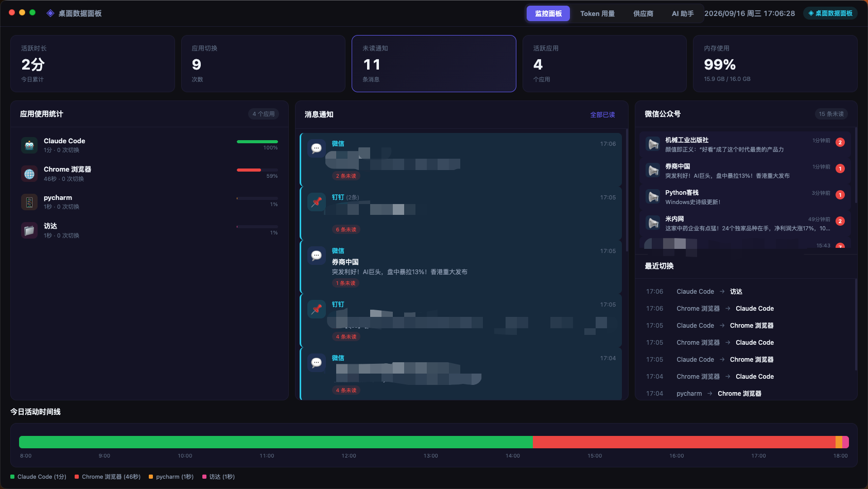Click the 活跃时长 2分 card
Viewport: 868px width, 489px height.
click(x=93, y=63)
